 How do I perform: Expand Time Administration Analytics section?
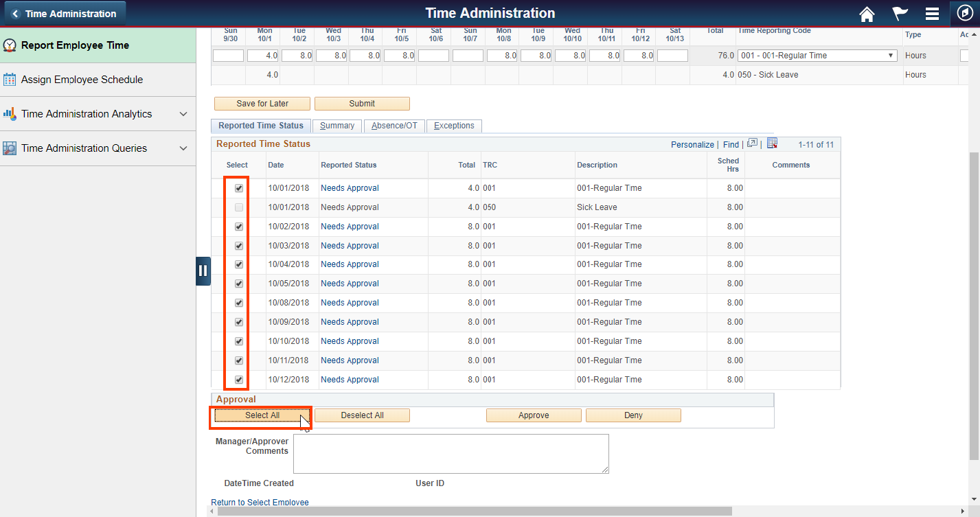point(183,113)
